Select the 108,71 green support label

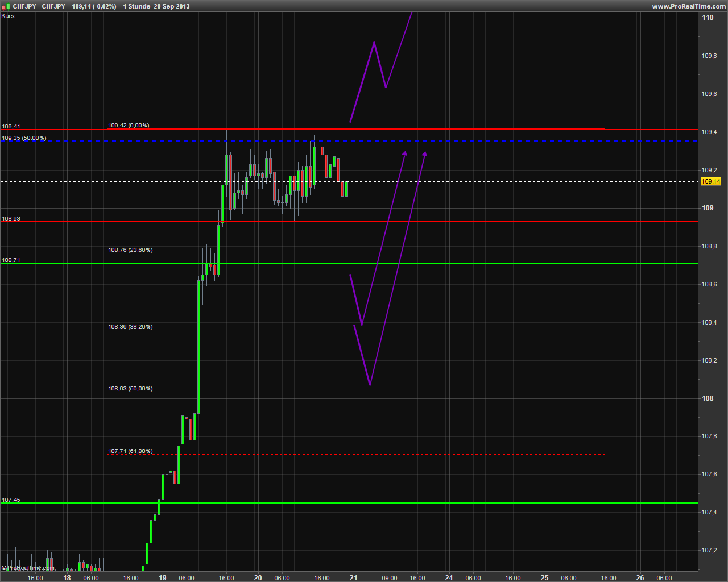[11, 260]
